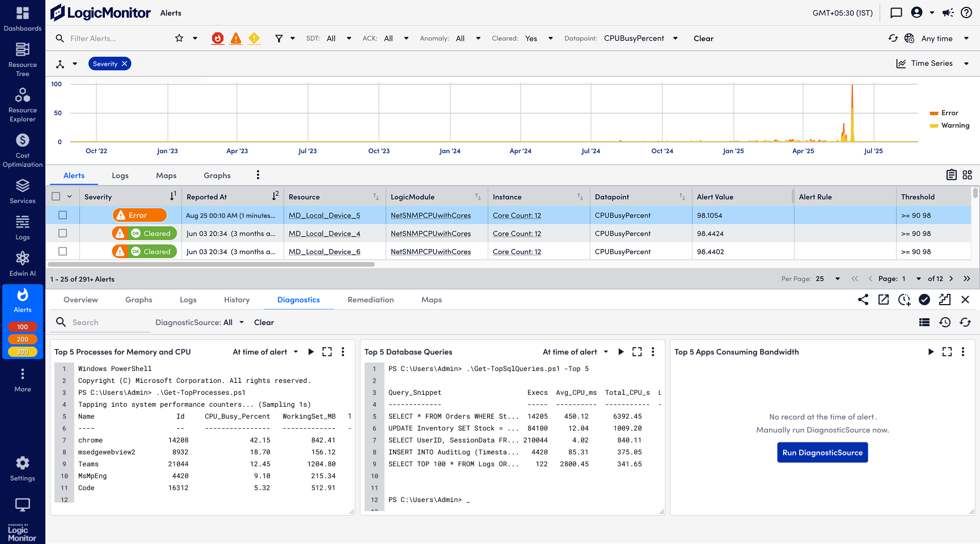Expand Top 5 Database Queries panel fullscreen
This screenshot has height=544, width=980.
pyautogui.click(x=637, y=352)
